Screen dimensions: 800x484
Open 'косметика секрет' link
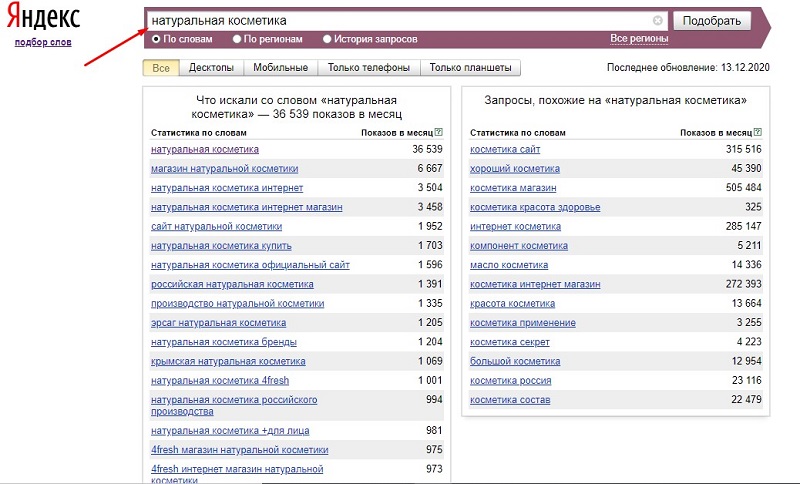pos(510,342)
